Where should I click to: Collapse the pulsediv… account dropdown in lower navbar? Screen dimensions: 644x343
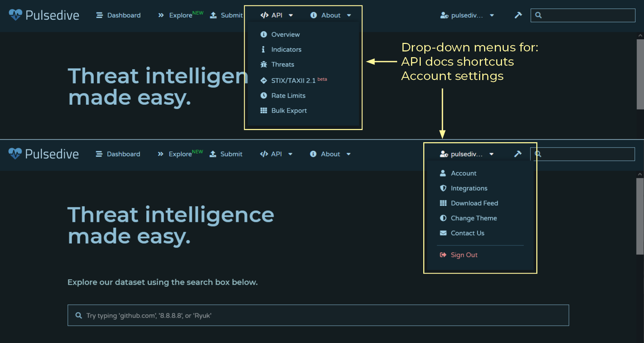(467, 154)
